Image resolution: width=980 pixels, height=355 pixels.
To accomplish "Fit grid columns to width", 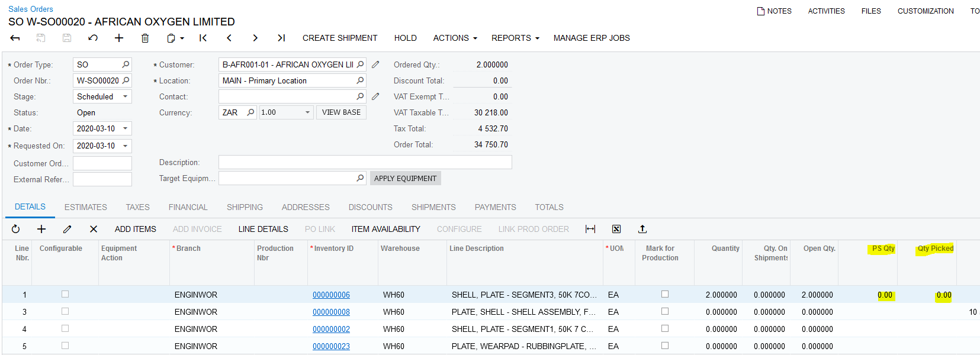I will 590,229.
